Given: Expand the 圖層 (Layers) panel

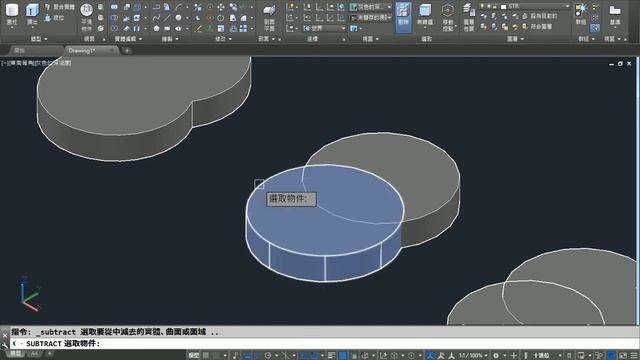Looking at the screenshot, I should [x=515, y=39].
